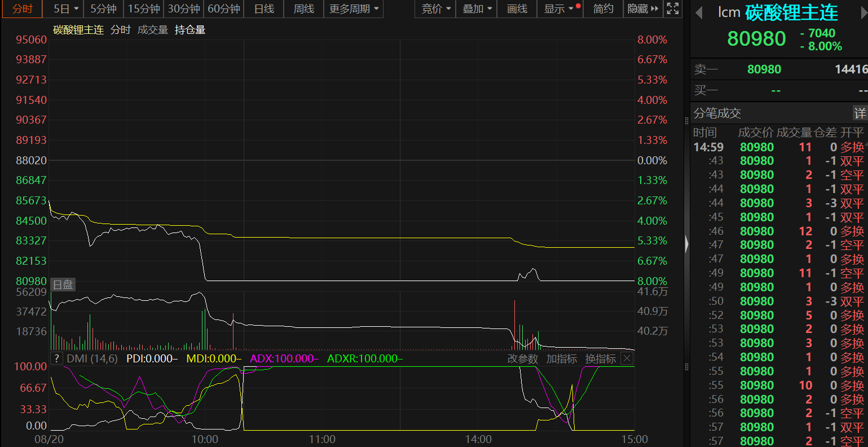Close the DMI indicator panel
The image size is (868, 447).
[627, 358]
